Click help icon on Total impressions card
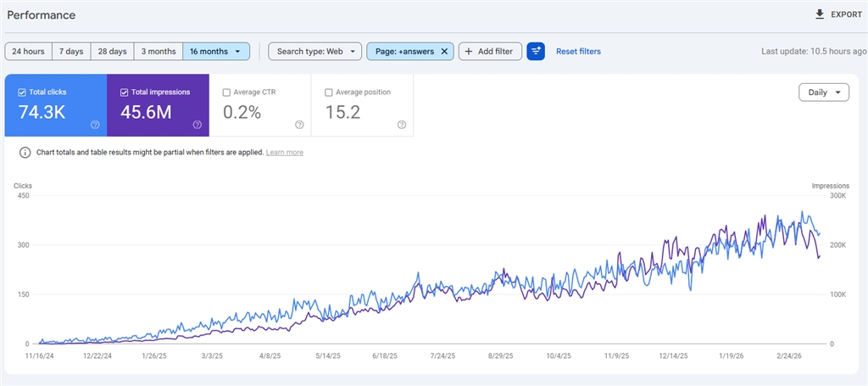Viewport: 868px width, 386px height. (197, 125)
